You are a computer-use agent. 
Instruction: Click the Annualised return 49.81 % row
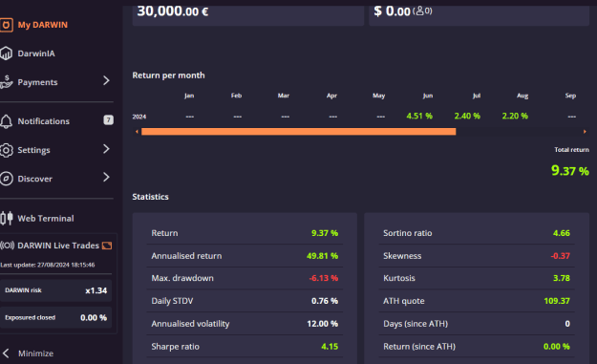[245, 256]
